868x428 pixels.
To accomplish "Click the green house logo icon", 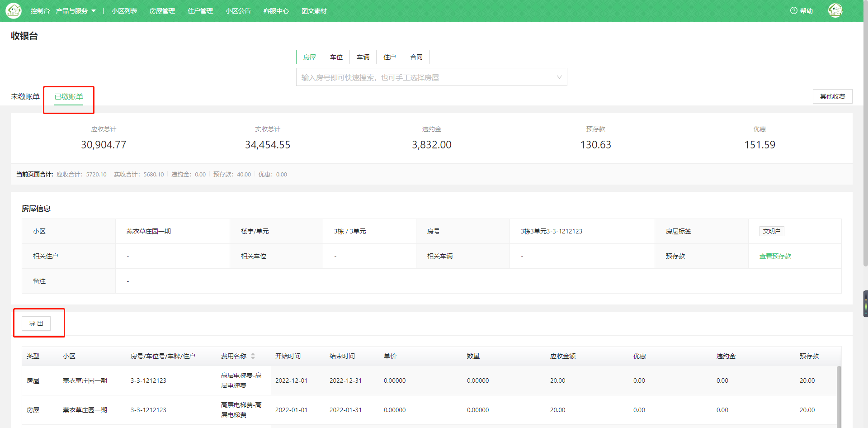I will (x=14, y=10).
